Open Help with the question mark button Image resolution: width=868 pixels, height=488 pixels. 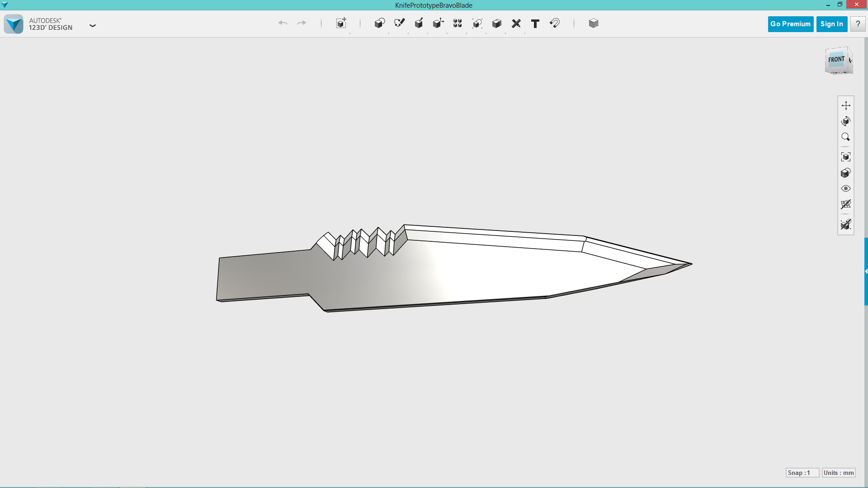(858, 24)
